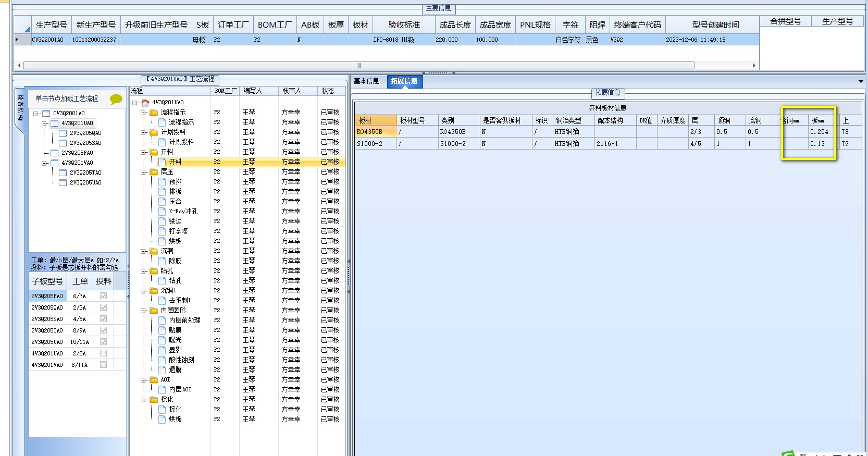Click the folder icon for AOI group
Image resolution: width=868 pixels, height=456 pixels.
point(154,380)
